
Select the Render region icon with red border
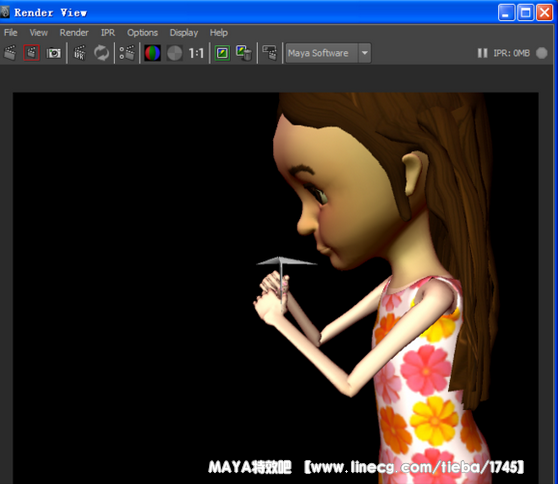click(31, 53)
